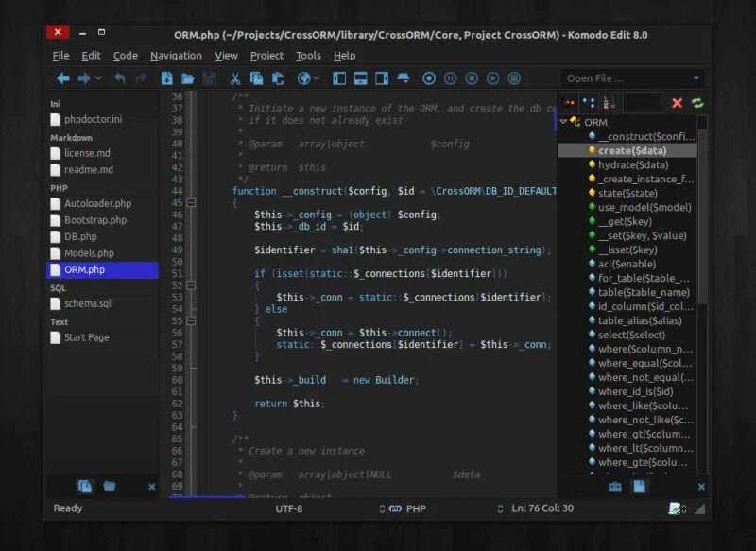Select Models.php in the file list
The height and width of the screenshot is (551, 756).
(102, 253)
